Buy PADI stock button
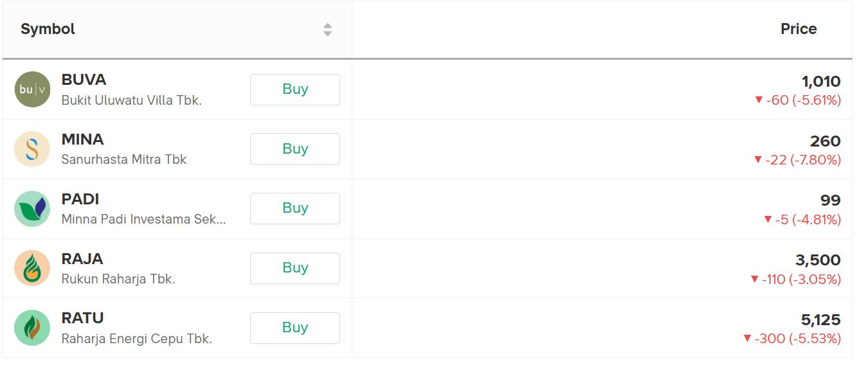Viewport: 868px width, 374px height. [x=294, y=208]
